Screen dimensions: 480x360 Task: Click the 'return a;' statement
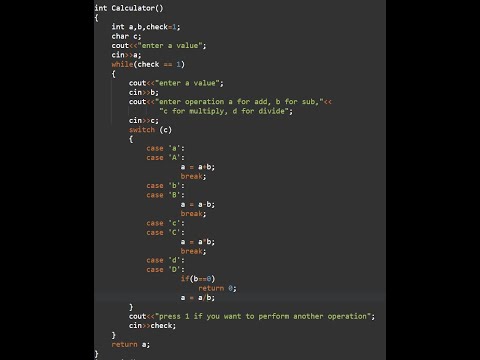(131, 344)
